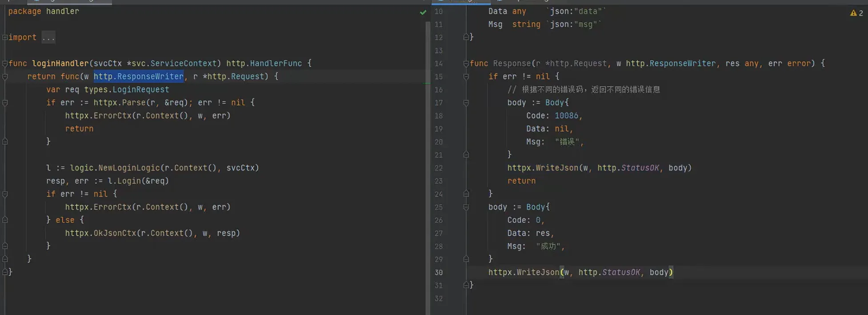Screen dimensions: 868x315
Task: Open the warnings indicator showing 2 problems
Action: [x=856, y=13]
